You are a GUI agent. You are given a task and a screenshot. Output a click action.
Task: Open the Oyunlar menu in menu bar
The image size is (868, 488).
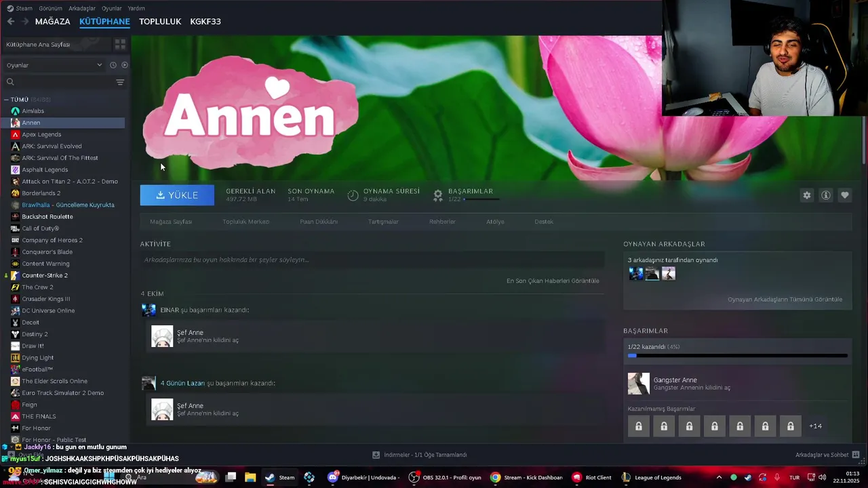tap(112, 8)
